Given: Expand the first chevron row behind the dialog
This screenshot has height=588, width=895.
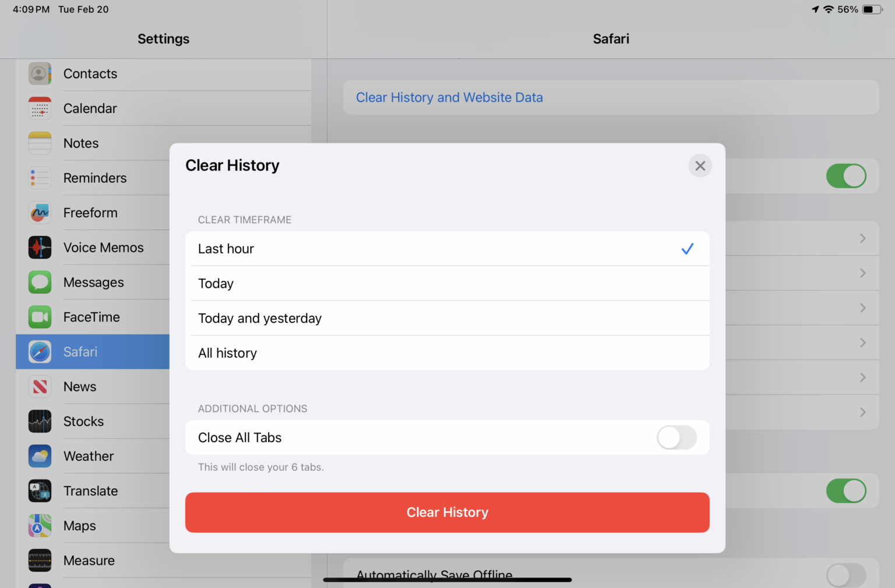Looking at the screenshot, I should click(x=862, y=238).
